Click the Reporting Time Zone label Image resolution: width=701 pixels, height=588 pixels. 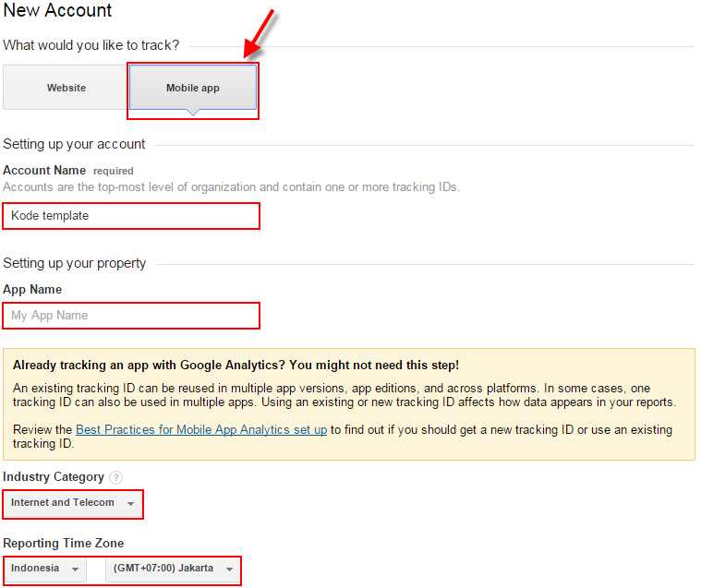pos(63,543)
